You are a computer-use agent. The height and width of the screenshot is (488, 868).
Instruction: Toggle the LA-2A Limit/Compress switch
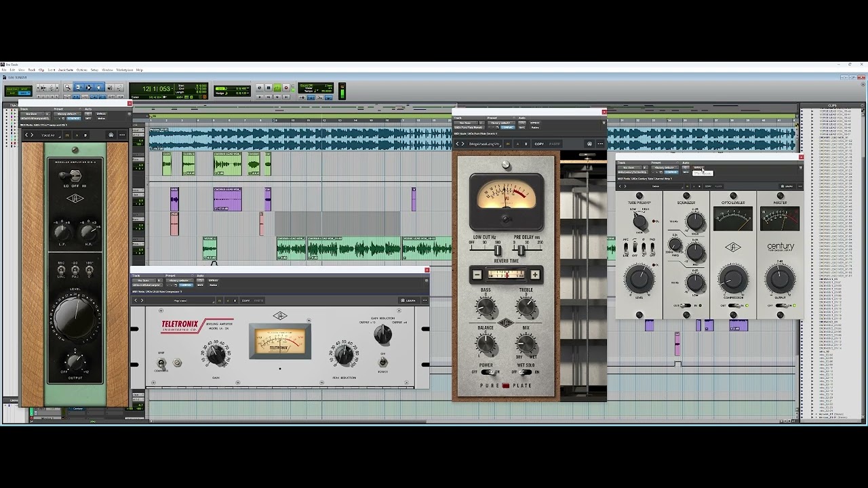pyautogui.click(x=161, y=363)
